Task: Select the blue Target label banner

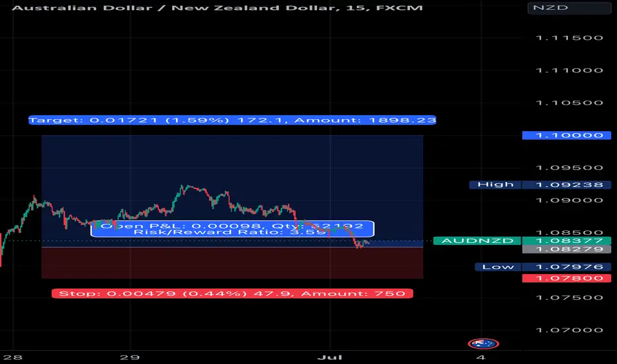Action: pos(232,120)
